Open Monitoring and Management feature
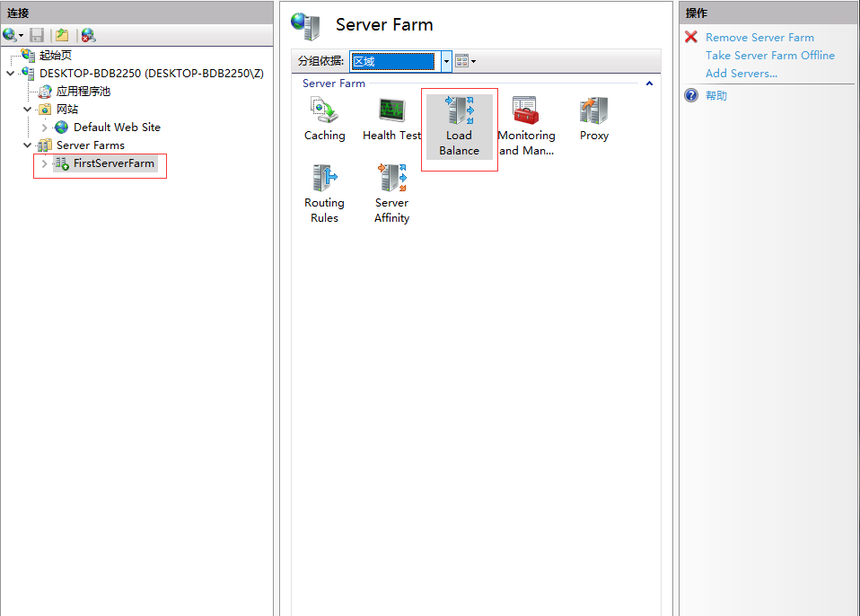This screenshot has width=860, height=616. [x=526, y=127]
